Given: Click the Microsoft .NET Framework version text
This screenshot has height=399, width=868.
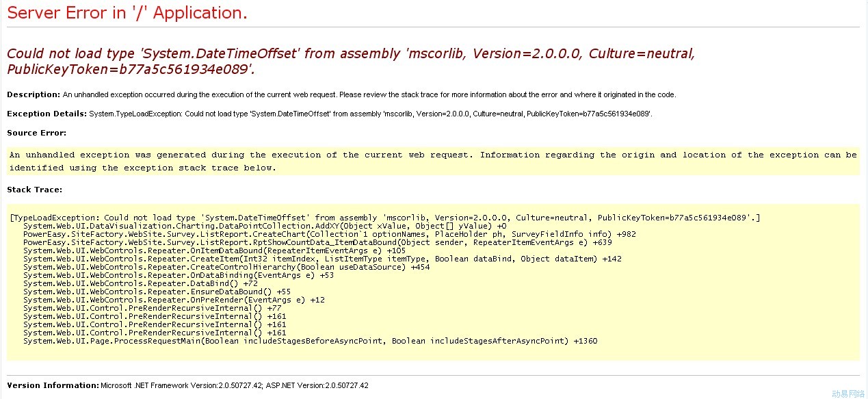Looking at the screenshot, I should pyautogui.click(x=234, y=386).
